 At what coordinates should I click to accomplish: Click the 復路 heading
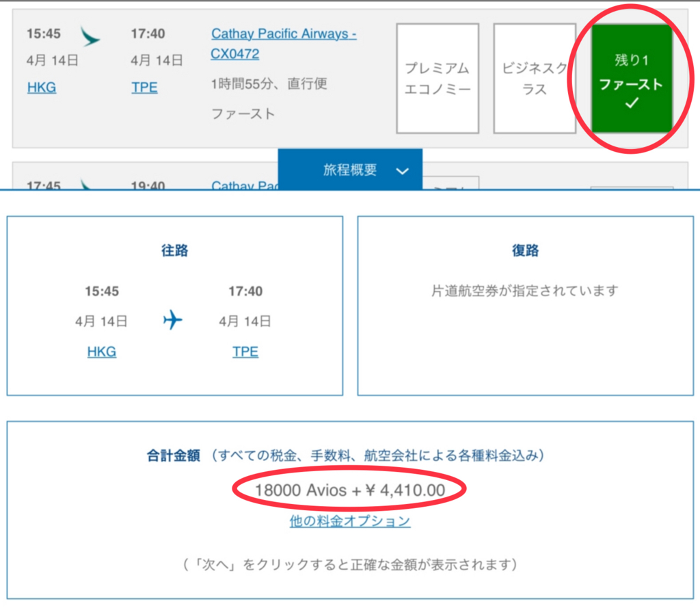click(526, 250)
